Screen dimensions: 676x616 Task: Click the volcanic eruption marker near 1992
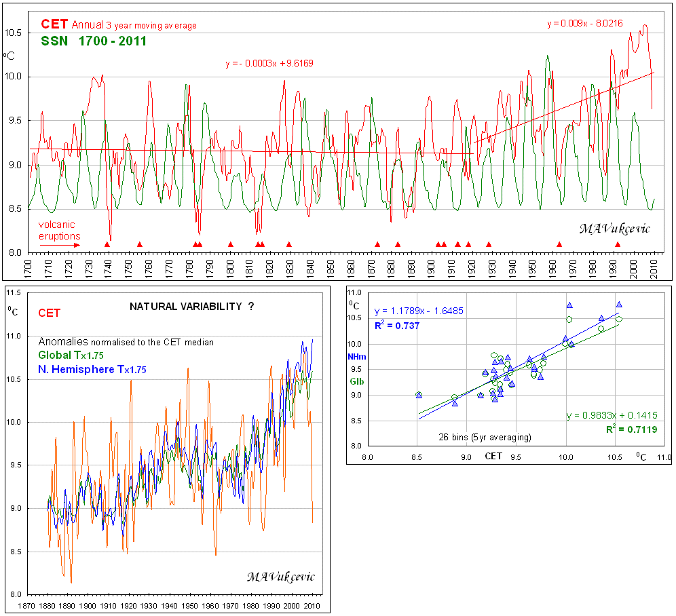[618, 244]
